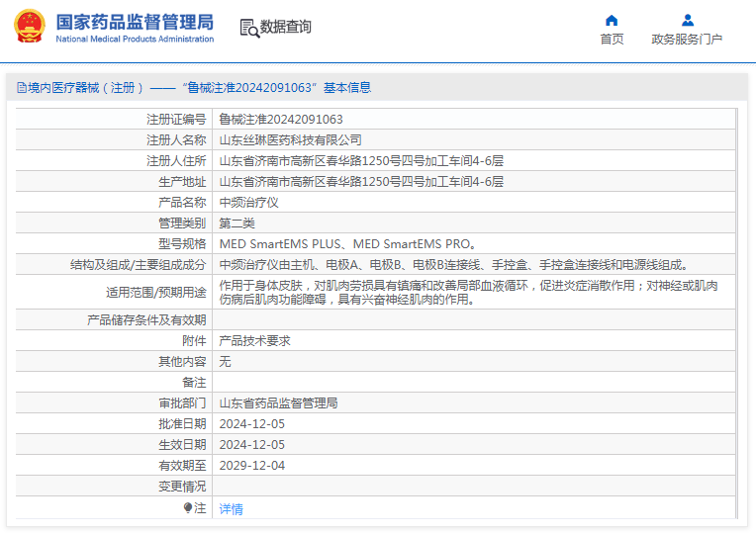Click the 附件 row label
The width and height of the screenshot is (756, 535).
194,341
